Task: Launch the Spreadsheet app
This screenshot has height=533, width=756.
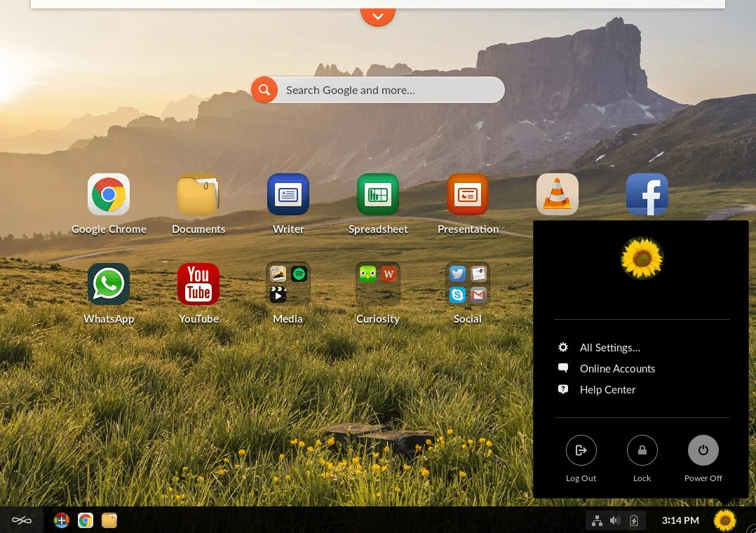Action: point(378,194)
